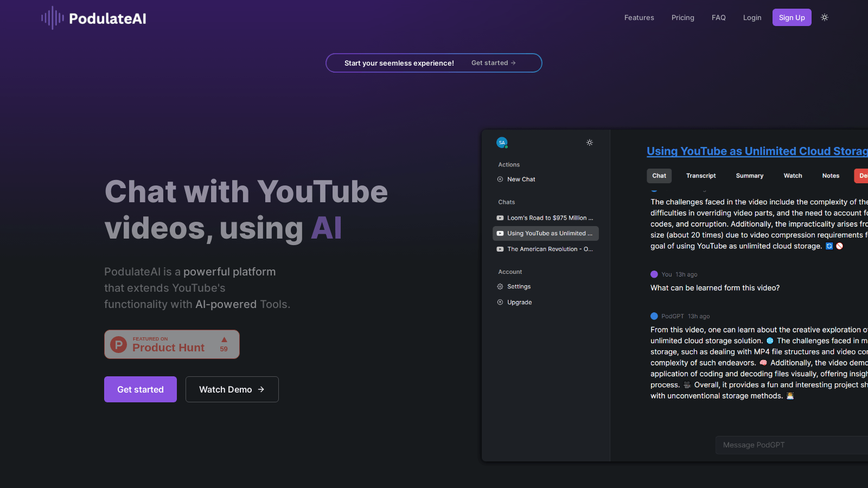
Task: Switch to the Notes tab
Action: tap(831, 176)
